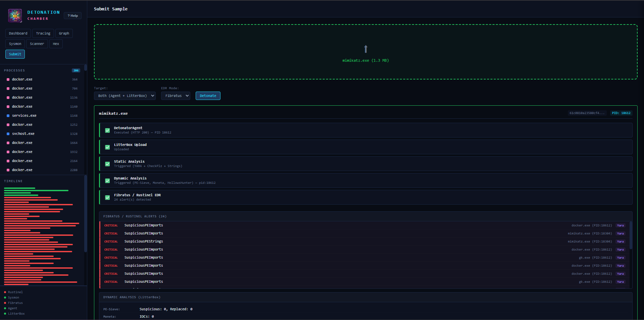Select the Submit tab
Viewport: 644px width, 320px height.
click(x=15, y=54)
